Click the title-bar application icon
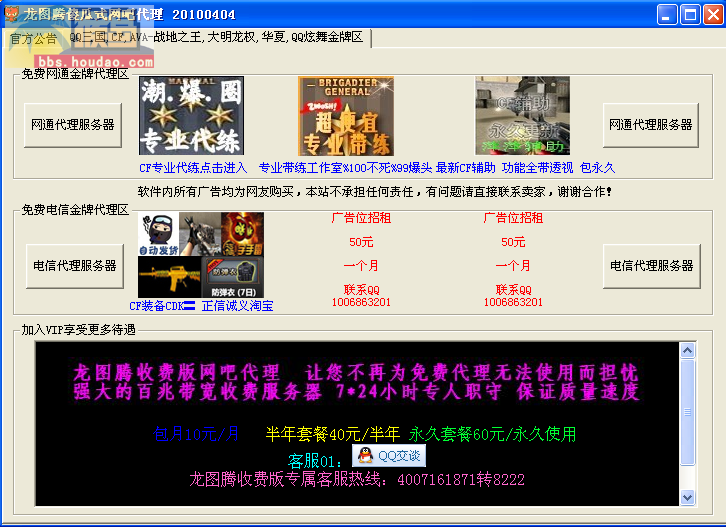Viewport: 726px width, 527px height. coord(12,14)
